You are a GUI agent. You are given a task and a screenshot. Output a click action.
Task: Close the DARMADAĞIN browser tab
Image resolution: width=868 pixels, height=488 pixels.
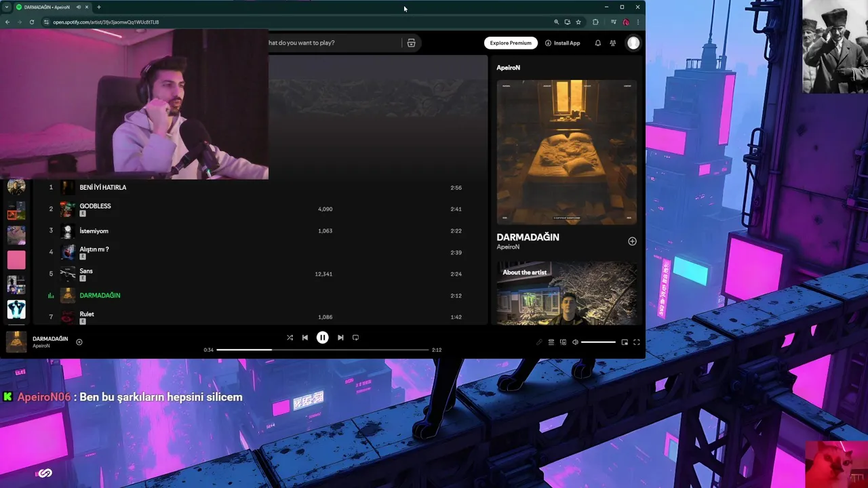click(87, 7)
